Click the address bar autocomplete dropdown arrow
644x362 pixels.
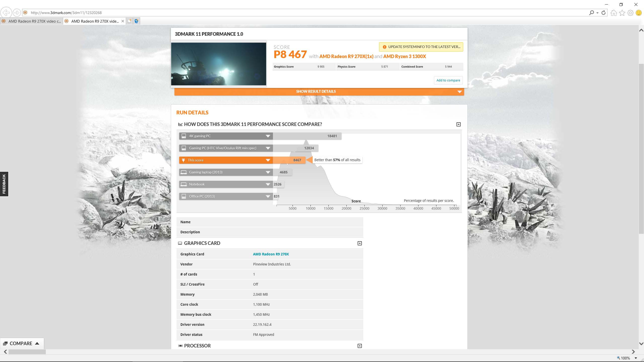click(597, 13)
